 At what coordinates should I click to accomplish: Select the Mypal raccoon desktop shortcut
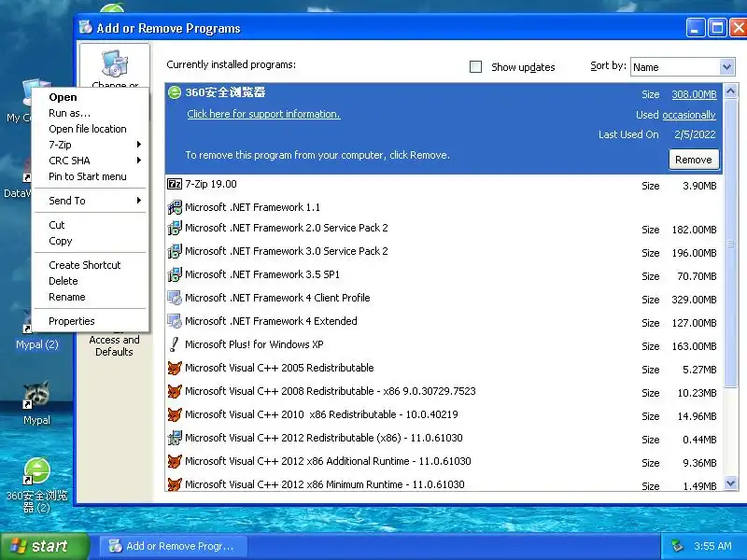[36, 395]
